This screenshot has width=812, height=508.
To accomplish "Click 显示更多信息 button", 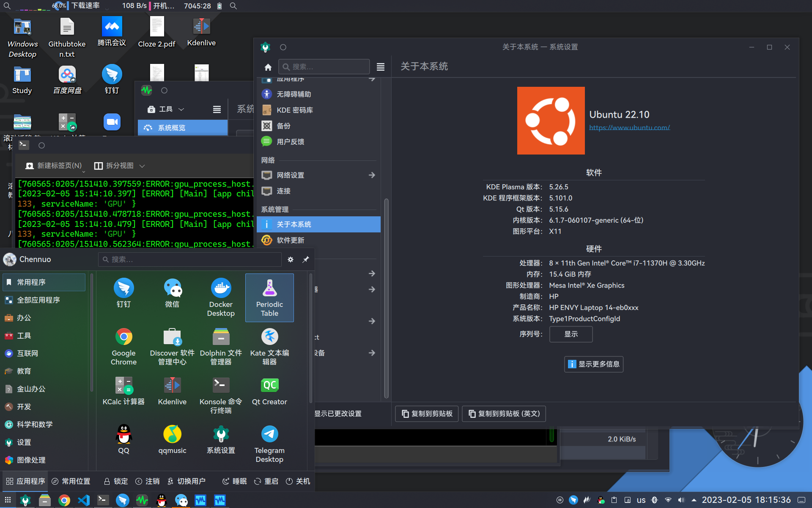I will [x=593, y=364].
